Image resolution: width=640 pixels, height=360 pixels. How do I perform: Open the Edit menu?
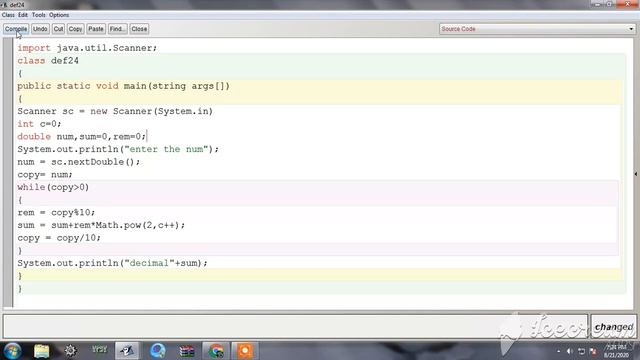click(x=23, y=15)
